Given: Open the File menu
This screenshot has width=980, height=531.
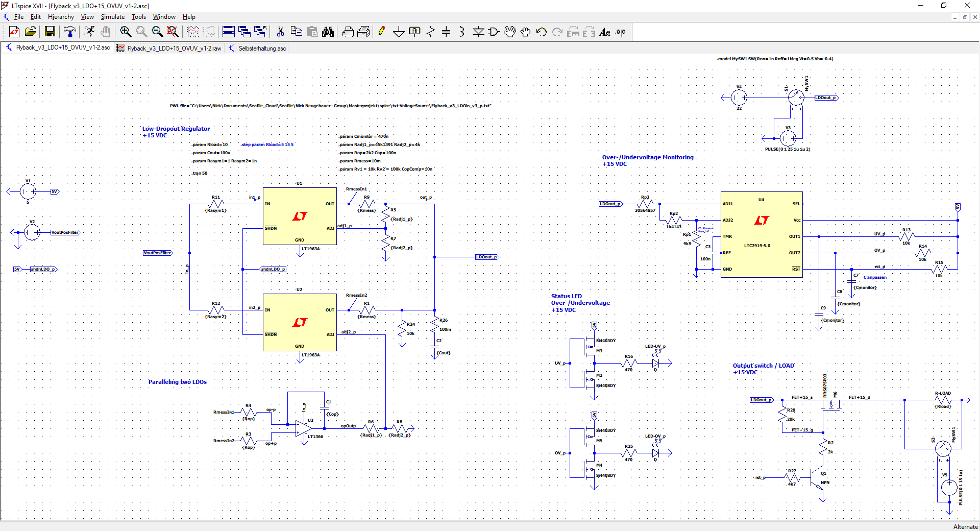Looking at the screenshot, I should [x=19, y=17].
